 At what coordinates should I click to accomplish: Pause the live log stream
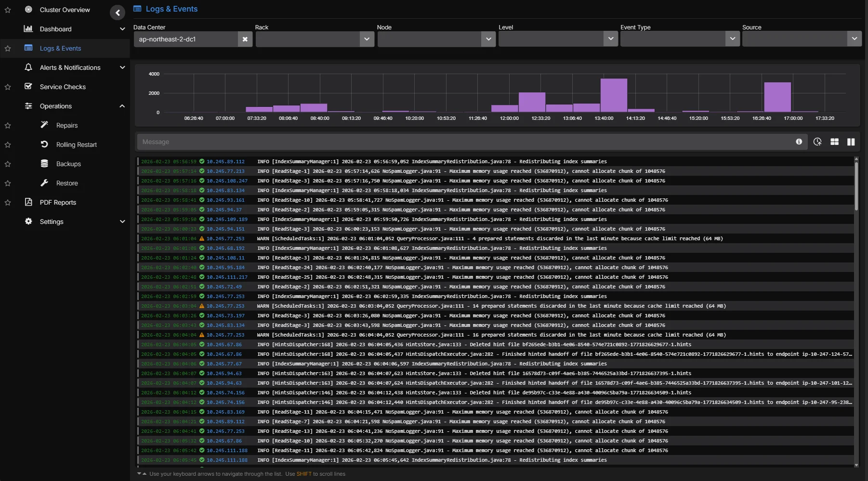(x=851, y=142)
